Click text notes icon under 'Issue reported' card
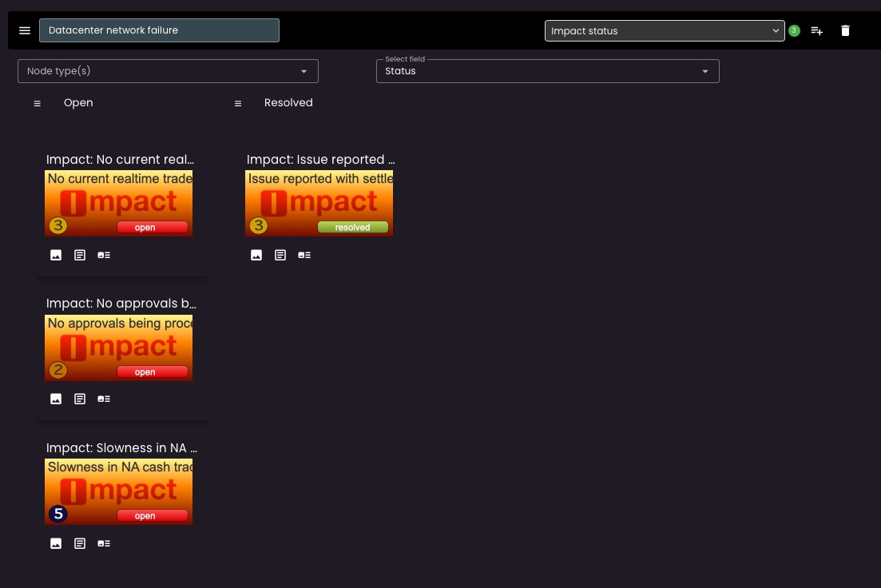Screen dimensions: 881x588 [x=280, y=255]
